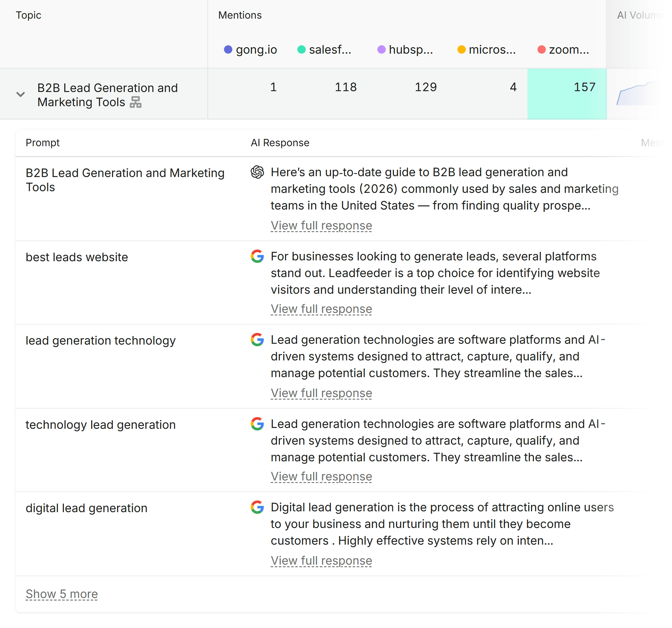672x628 pixels.
Task: View full response for B2B Lead Generation prompt
Action: (x=321, y=225)
